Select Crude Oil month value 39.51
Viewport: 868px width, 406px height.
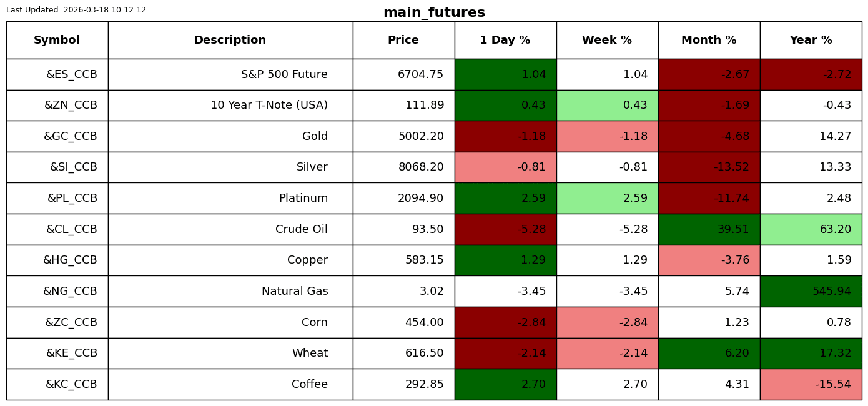[x=709, y=229]
